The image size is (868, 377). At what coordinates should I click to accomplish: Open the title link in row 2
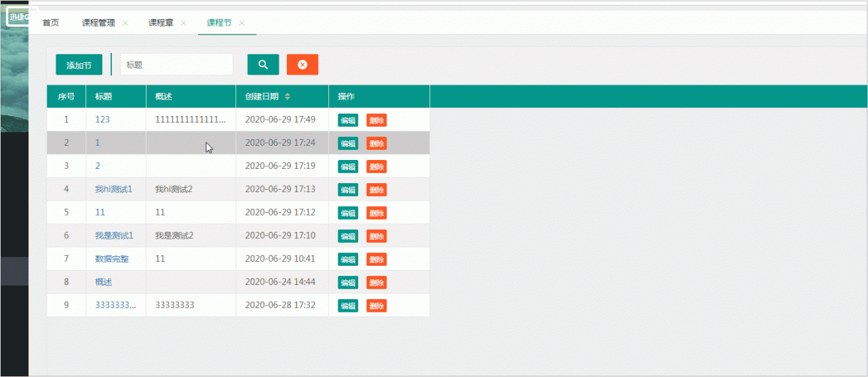point(98,142)
